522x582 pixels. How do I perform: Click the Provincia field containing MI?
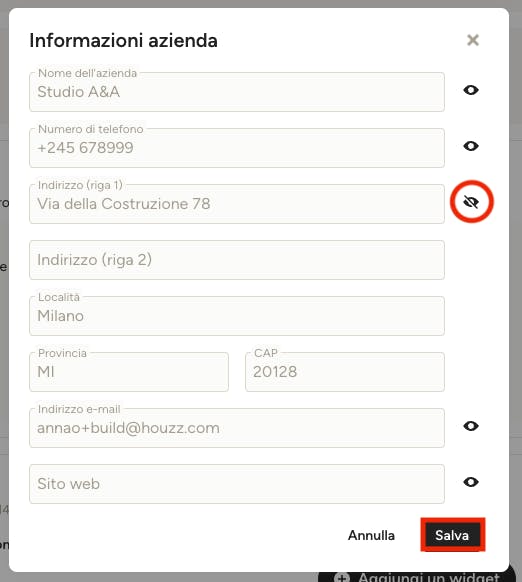129,372
